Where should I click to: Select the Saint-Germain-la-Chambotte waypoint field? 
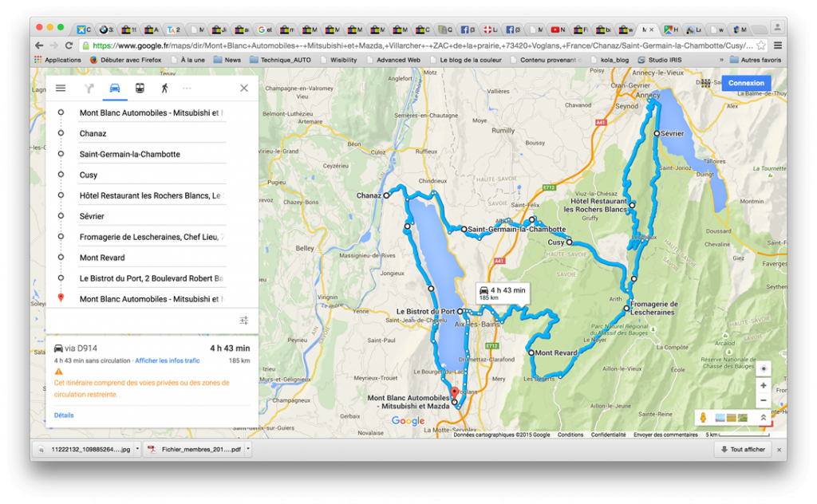[x=152, y=154]
